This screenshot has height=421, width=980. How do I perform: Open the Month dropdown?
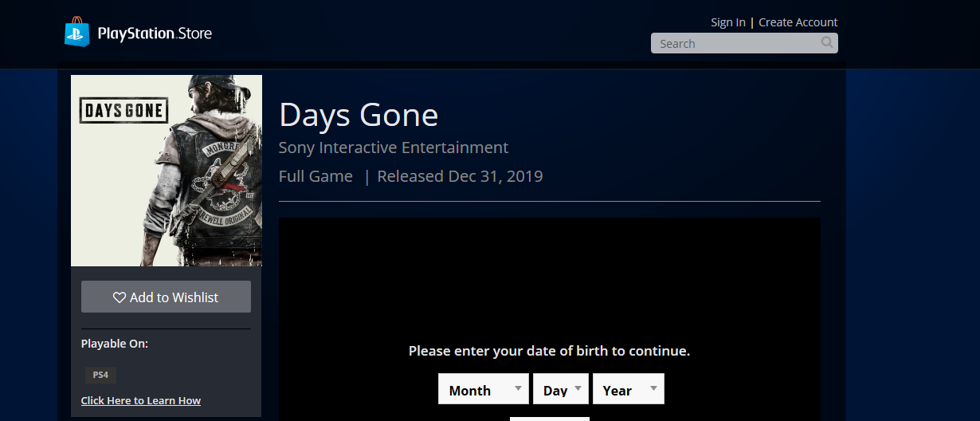(x=483, y=389)
